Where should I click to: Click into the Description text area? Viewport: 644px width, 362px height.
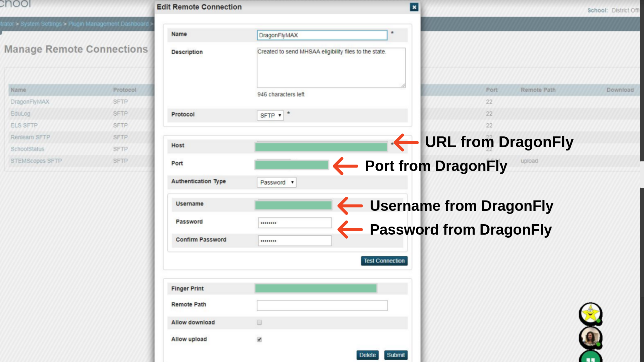pos(331,68)
